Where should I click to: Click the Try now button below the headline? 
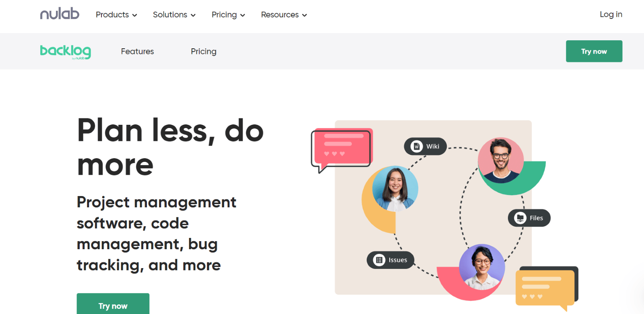113,304
